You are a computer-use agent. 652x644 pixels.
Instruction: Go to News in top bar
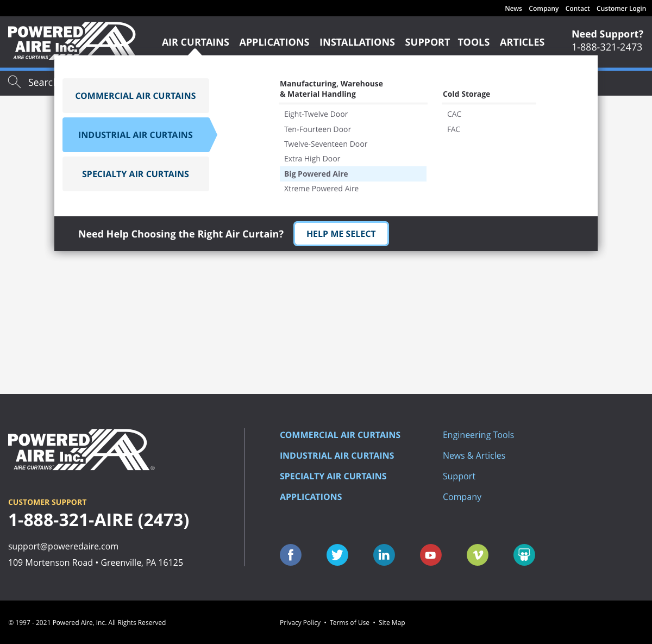[x=513, y=8]
